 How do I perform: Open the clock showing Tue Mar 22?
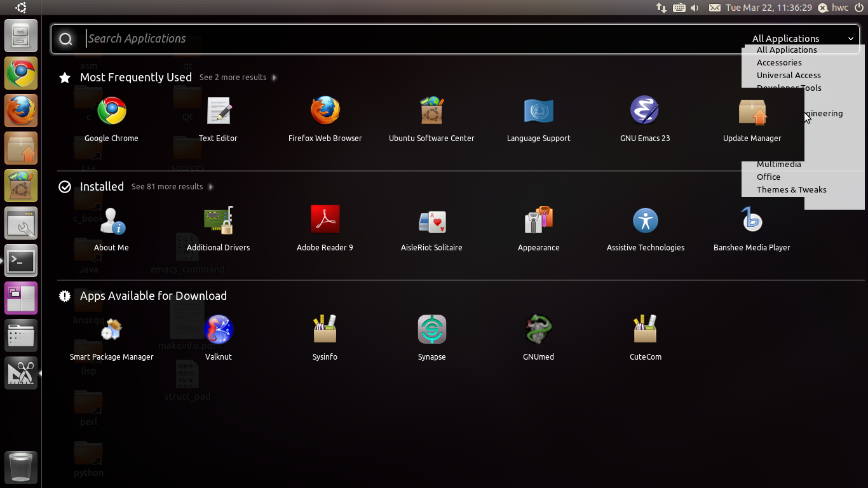[768, 8]
